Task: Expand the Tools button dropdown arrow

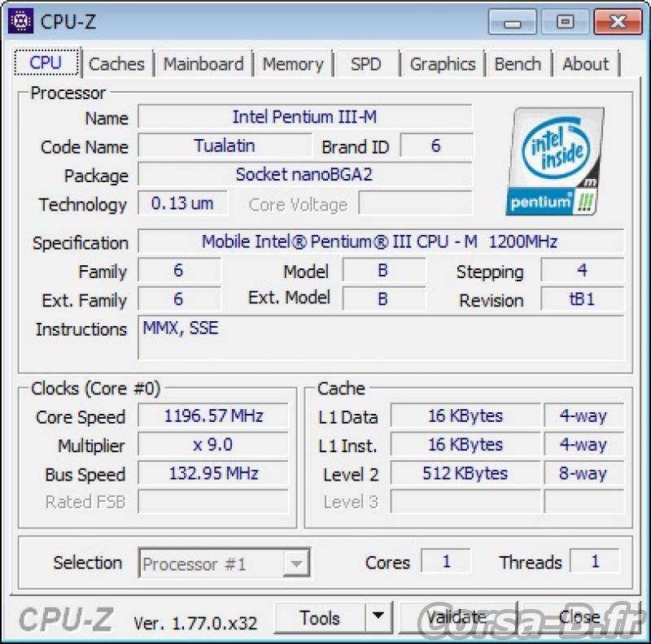Action: point(378,617)
